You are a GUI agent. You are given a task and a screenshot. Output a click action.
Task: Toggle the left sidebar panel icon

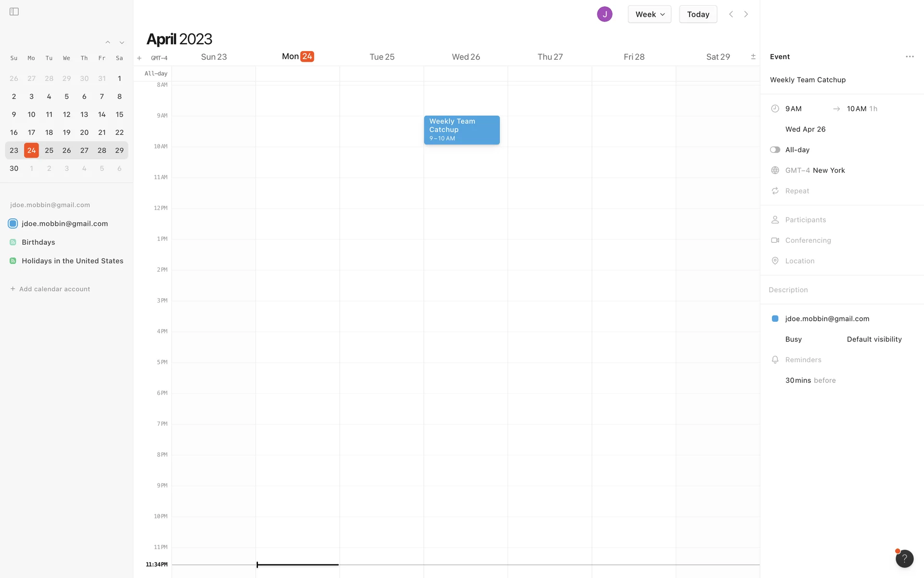click(14, 12)
